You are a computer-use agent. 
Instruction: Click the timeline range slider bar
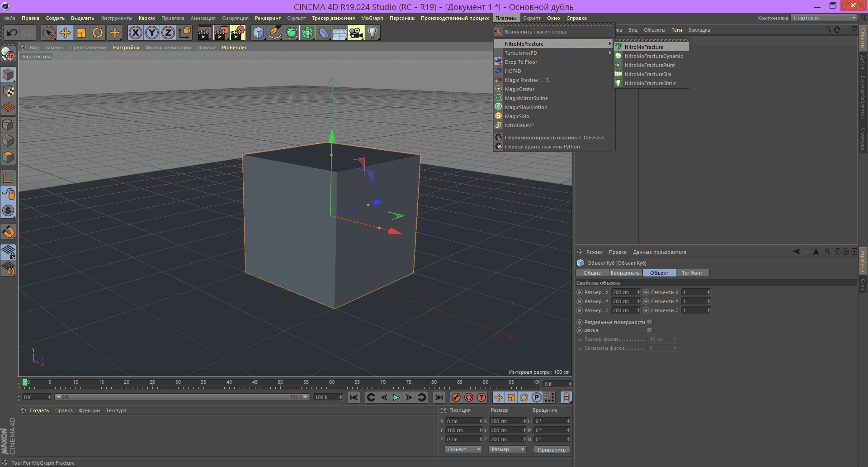(x=182, y=397)
